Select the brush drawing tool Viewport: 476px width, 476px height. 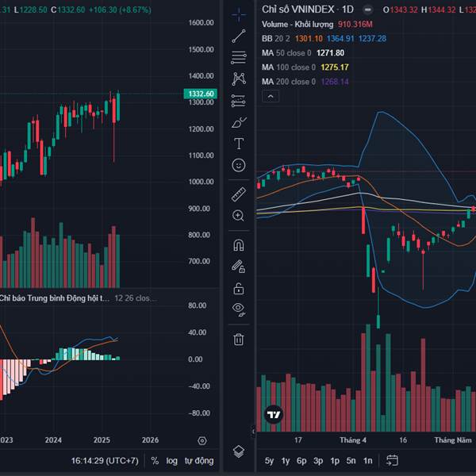pyautogui.click(x=239, y=122)
